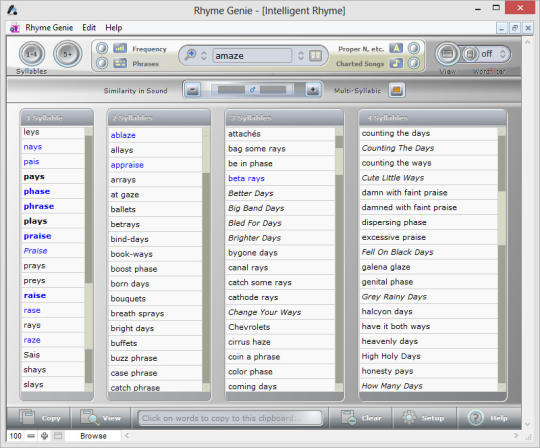This screenshot has height=448, width=540.
Task: Click the decrease similarity in sound button
Action: pos(193,90)
